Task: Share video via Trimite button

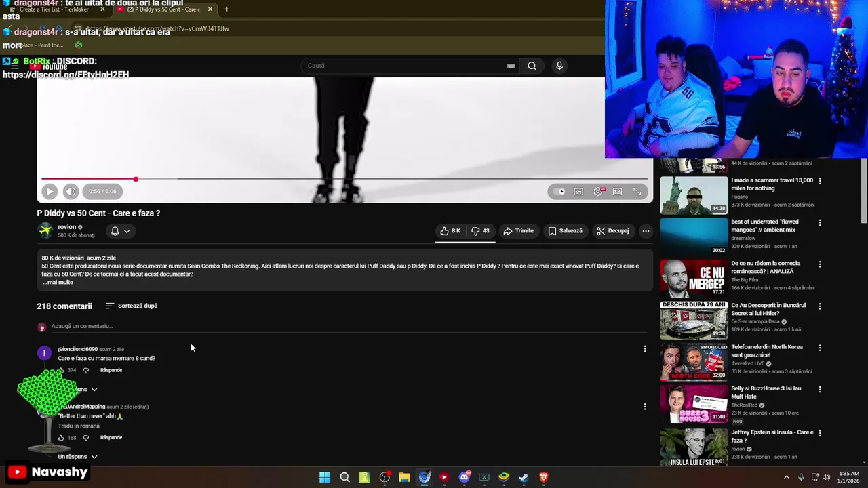Action: pos(519,231)
